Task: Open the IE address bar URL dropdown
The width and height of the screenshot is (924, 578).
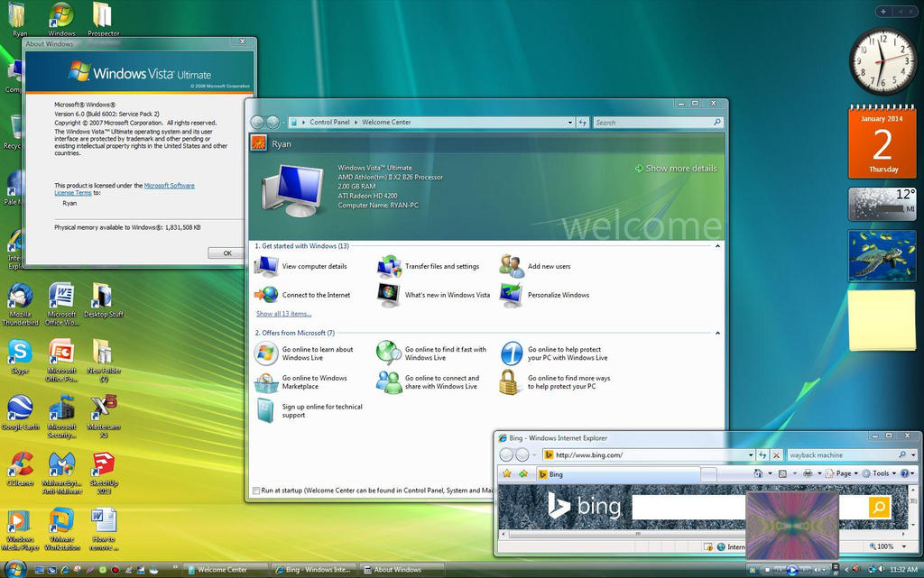Action: [751, 455]
